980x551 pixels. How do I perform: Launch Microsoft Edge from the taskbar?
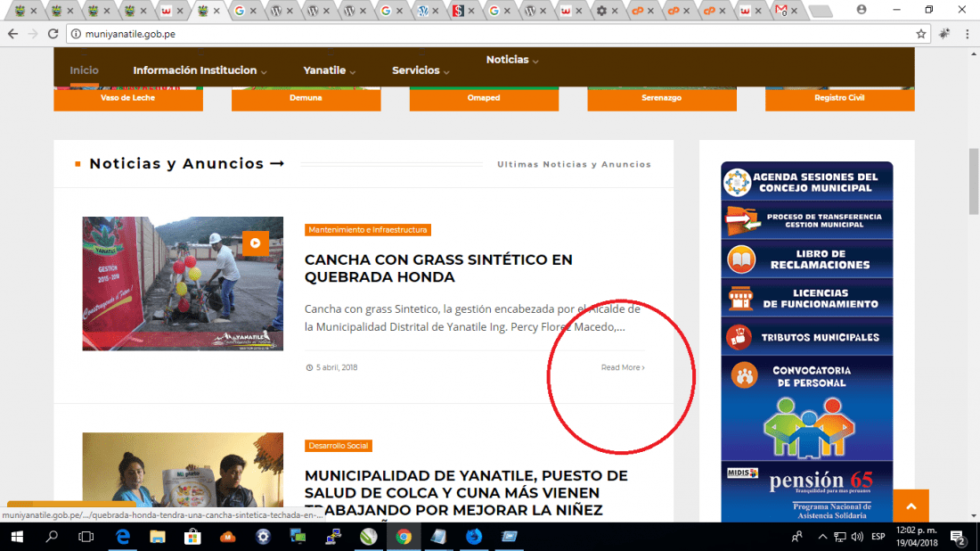point(123,537)
